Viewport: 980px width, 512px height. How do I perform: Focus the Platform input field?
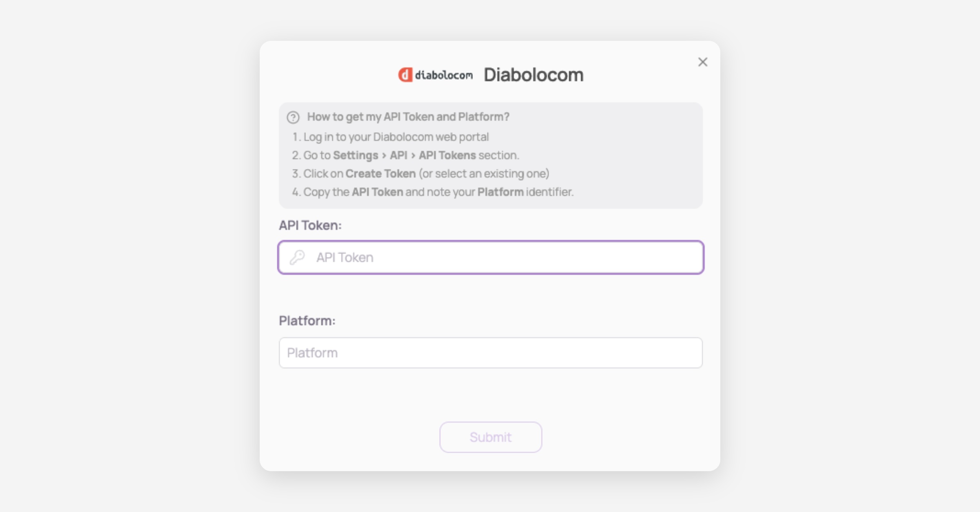click(x=490, y=353)
